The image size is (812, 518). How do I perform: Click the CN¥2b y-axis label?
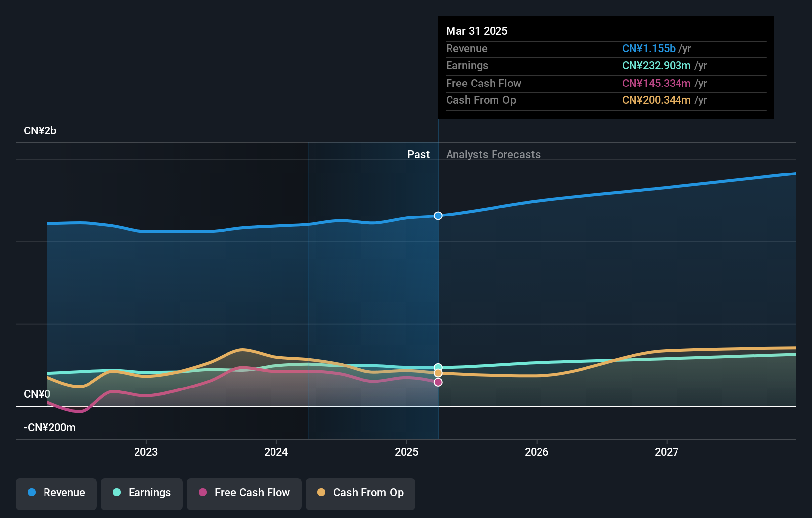coord(40,130)
